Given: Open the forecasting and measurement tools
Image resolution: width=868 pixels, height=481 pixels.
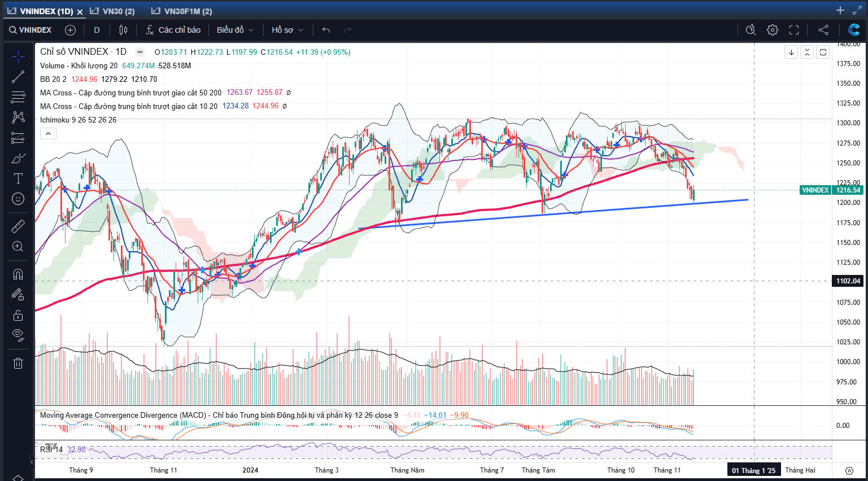Looking at the screenshot, I should (x=18, y=138).
